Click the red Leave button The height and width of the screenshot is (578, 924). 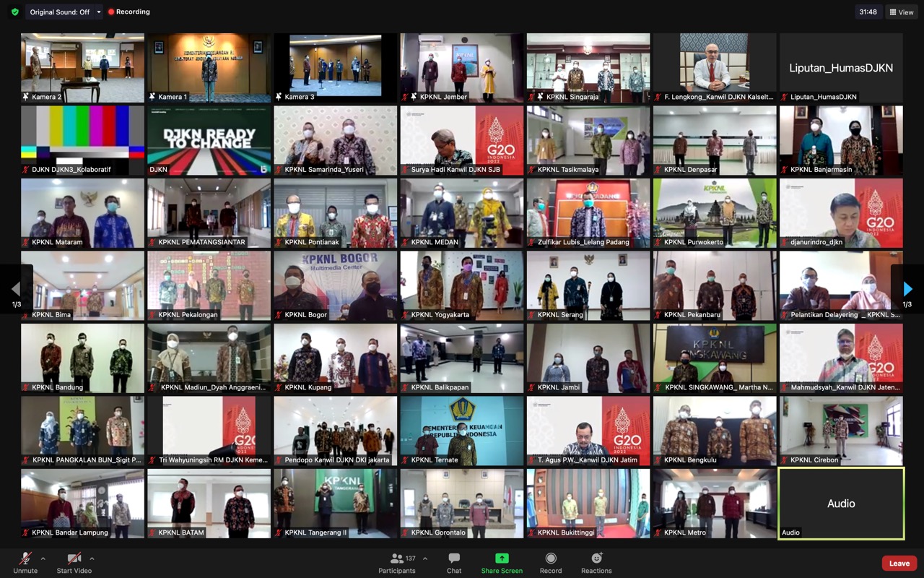[x=899, y=564]
